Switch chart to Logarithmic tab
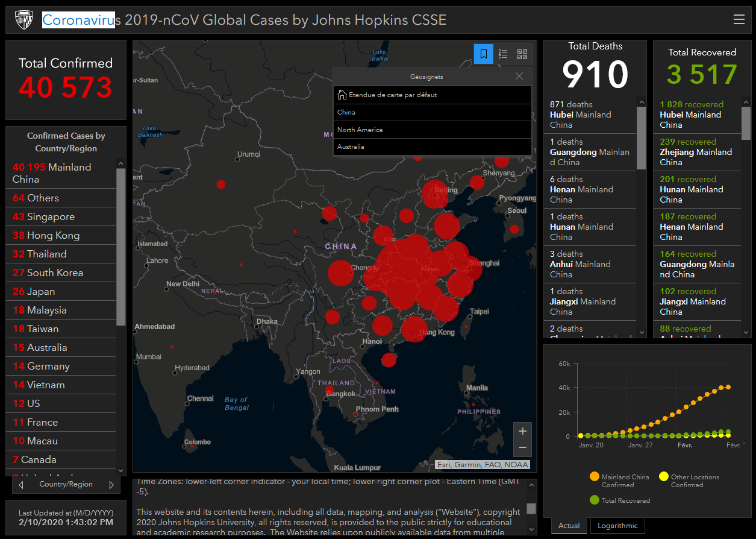The image size is (756, 539). click(x=617, y=526)
